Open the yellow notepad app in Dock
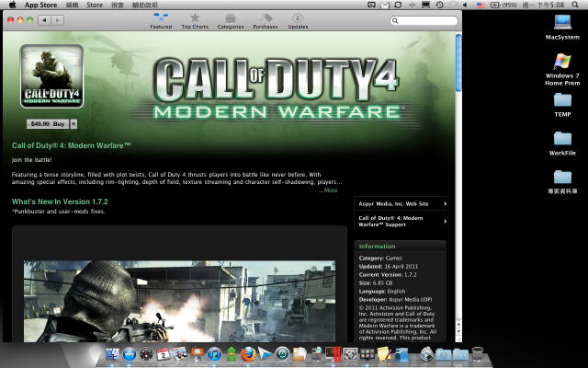This screenshot has height=368, width=588. pos(384,354)
